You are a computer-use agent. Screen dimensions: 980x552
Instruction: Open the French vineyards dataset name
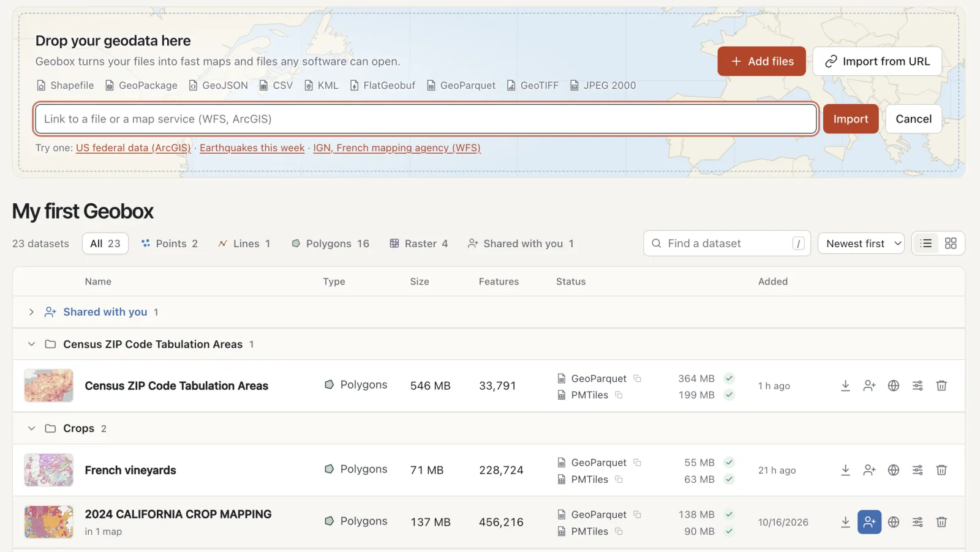tap(130, 470)
